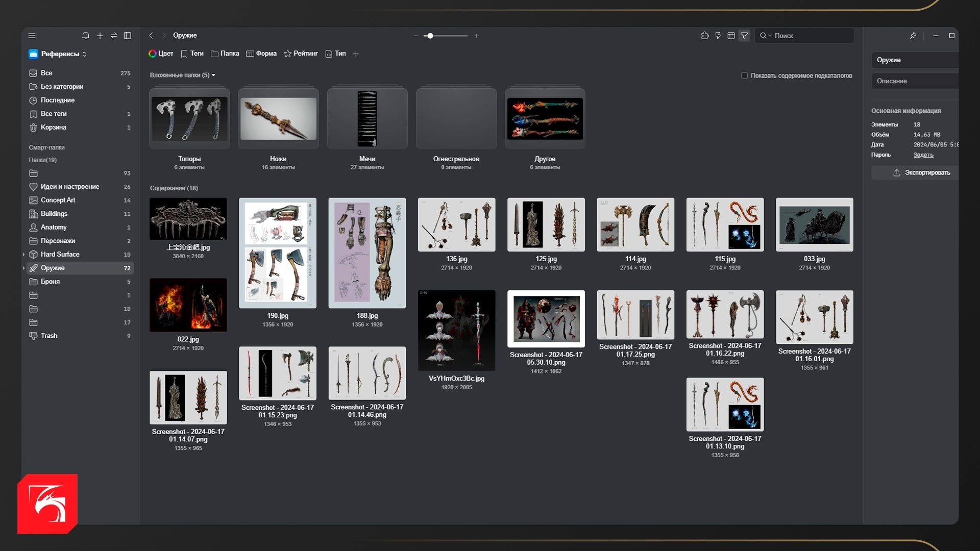Image resolution: width=980 pixels, height=551 pixels.
Task: Click the lightning bolt action icon
Action: 718,36
